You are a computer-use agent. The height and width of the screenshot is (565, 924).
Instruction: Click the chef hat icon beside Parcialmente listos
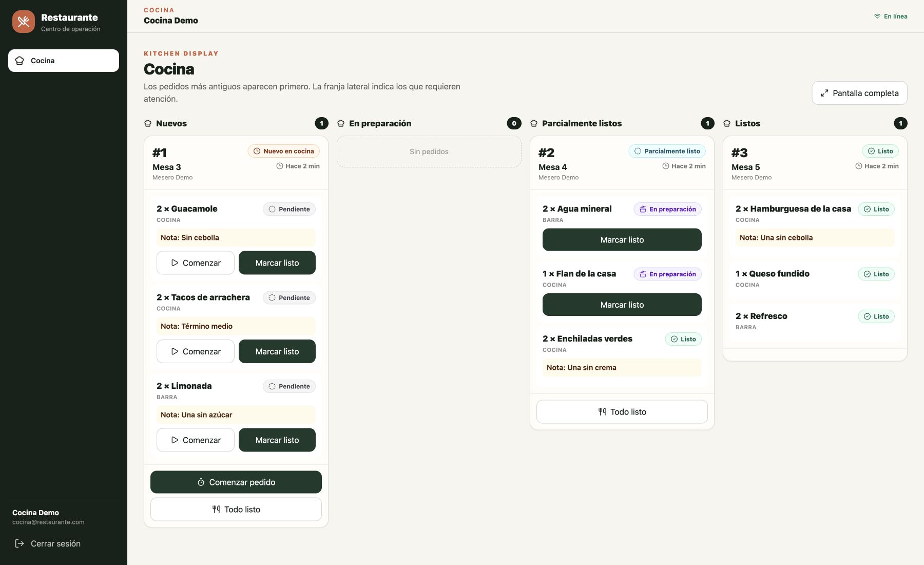coord(534,123)
